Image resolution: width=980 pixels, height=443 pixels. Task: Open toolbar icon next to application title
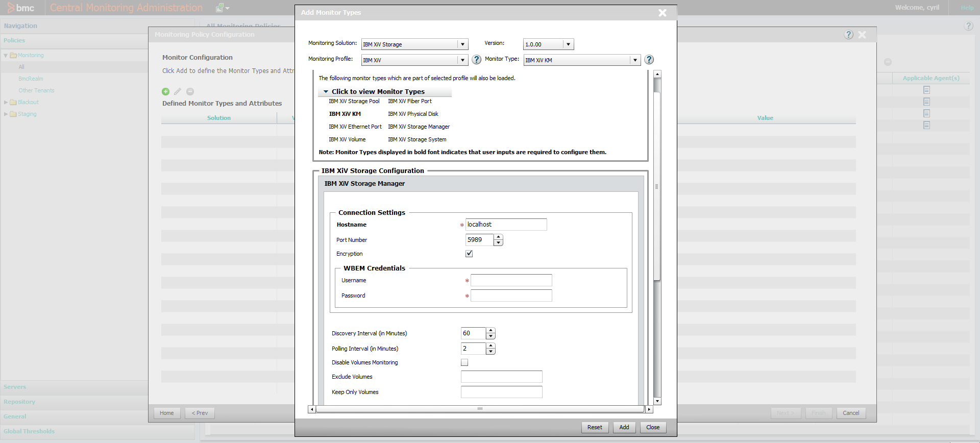[222, 8]
